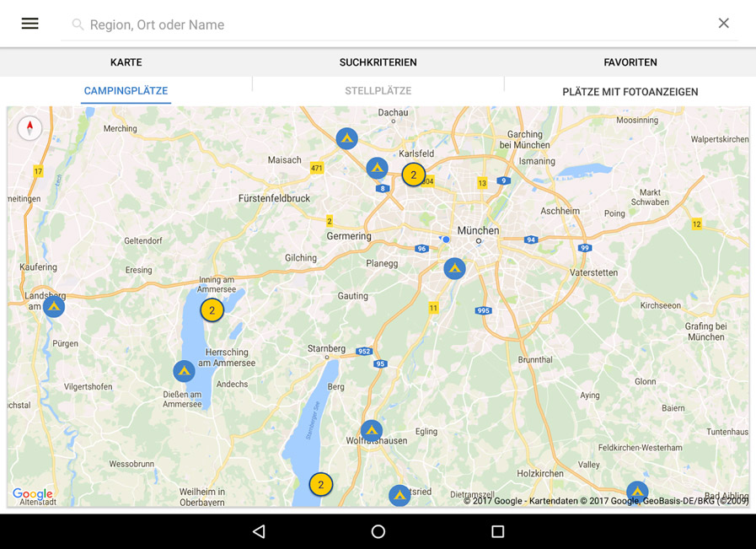Tap the 'Planegg' map label
Viewport: 756px width, 549px height.
[382, 263]
